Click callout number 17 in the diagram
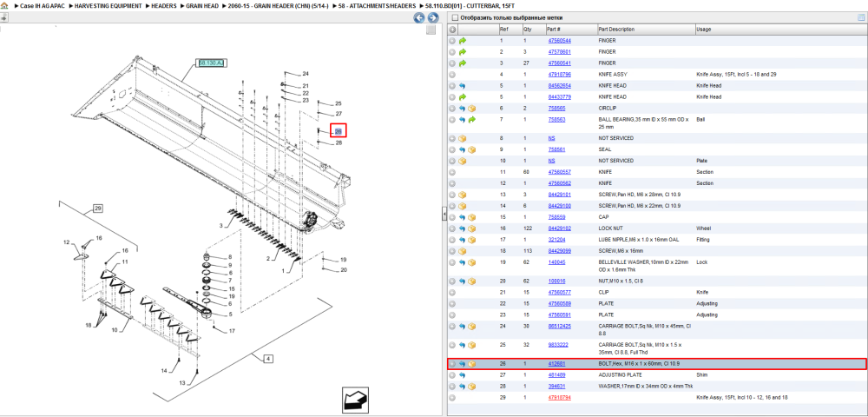The width and height of the screenshot is (868, 417). click(x=232, y=331)
